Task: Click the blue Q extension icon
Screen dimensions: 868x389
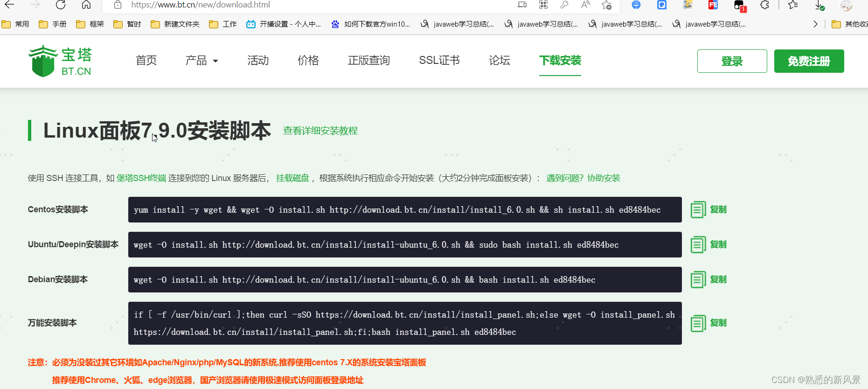Action: (662, 5)
